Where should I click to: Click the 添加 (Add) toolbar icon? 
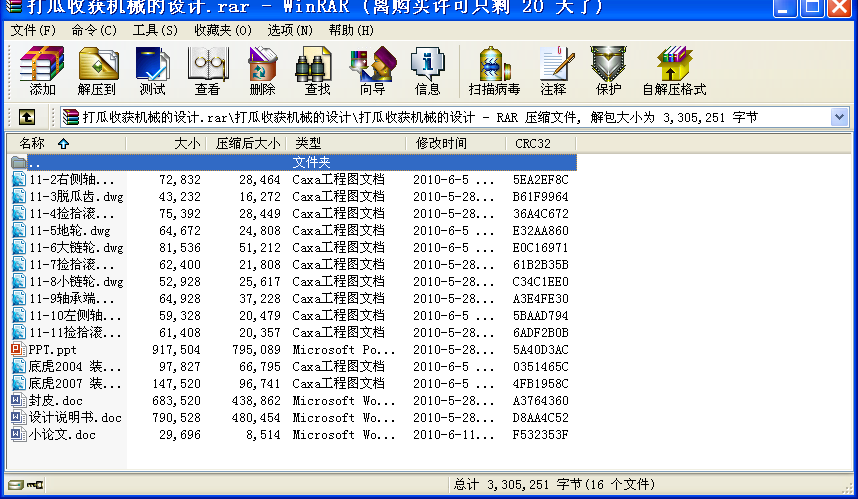pos(42,71)
